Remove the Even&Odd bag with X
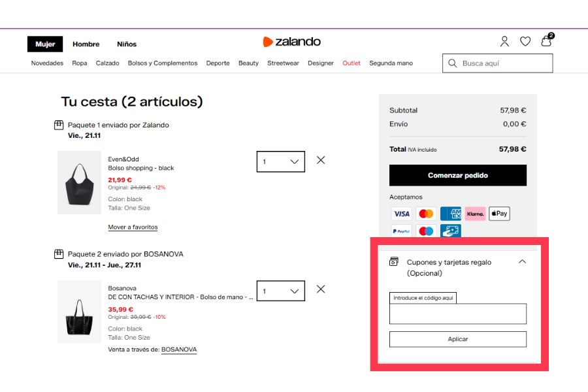This screenshot has width=588, height=392. pos(321,160)
